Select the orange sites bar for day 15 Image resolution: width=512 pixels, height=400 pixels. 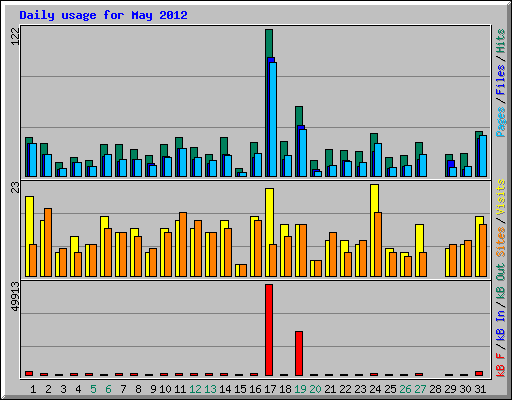[x=243, y=270]
